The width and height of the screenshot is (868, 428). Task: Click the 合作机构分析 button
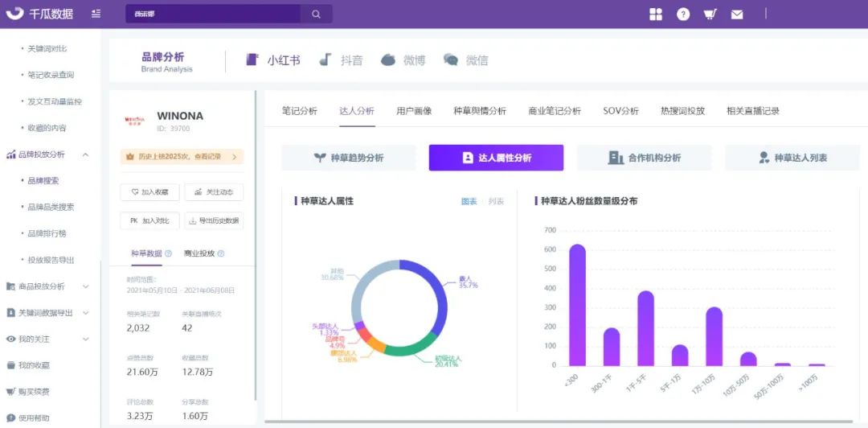pos(644,158)
